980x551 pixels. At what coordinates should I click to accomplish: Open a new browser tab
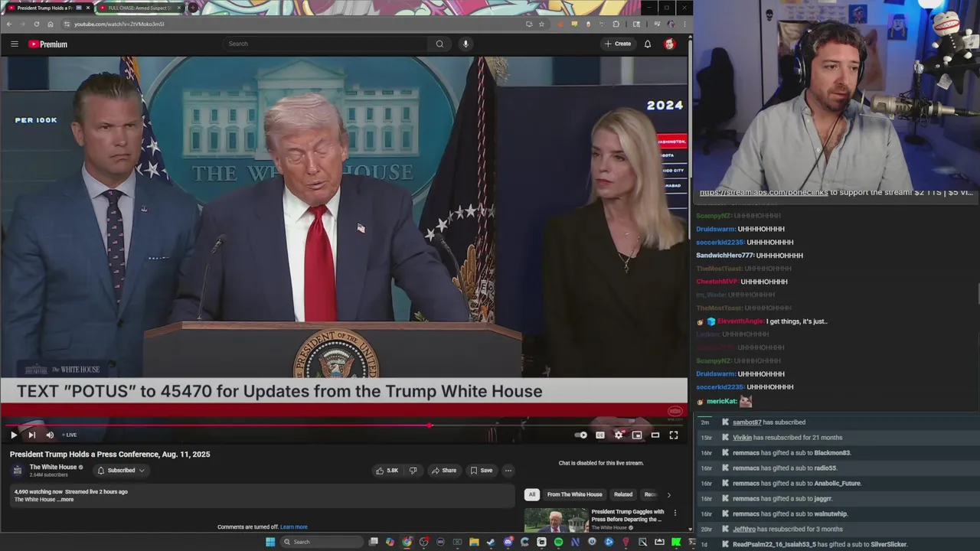[x=192, y=8]
